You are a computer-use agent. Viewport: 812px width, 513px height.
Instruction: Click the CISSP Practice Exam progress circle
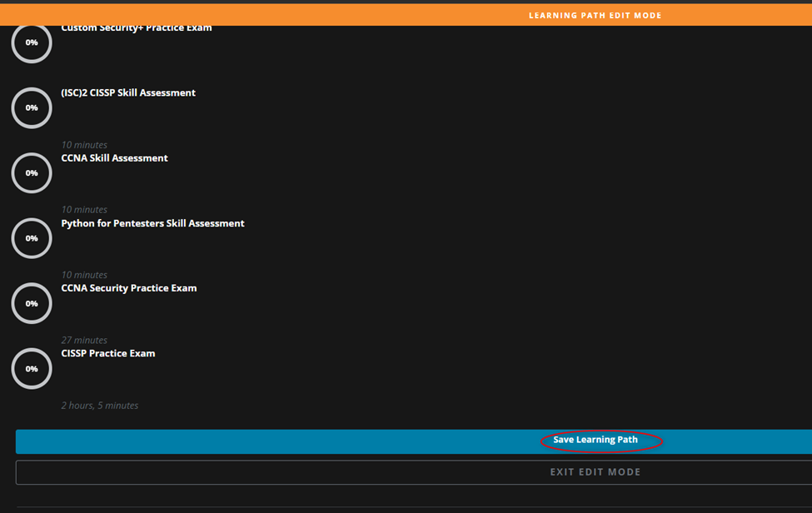[31, 368]
